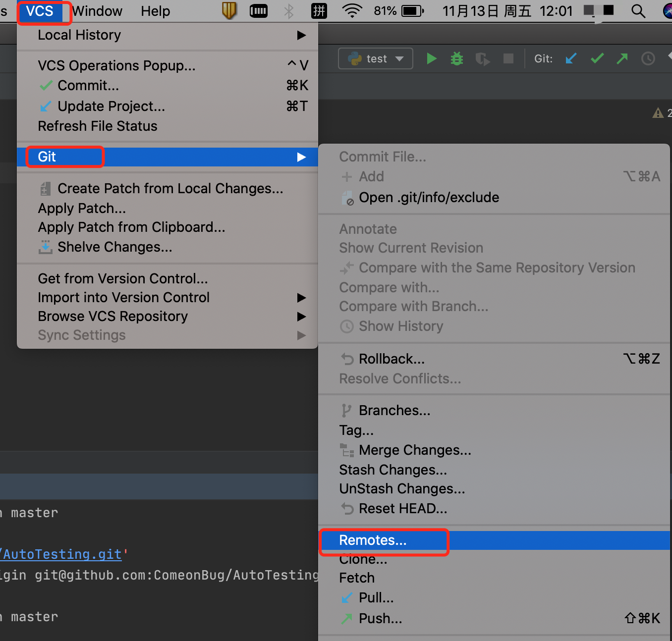Open the test run configuration dropdown
This screenshot has height=641, width=672.
click(376, 58)
